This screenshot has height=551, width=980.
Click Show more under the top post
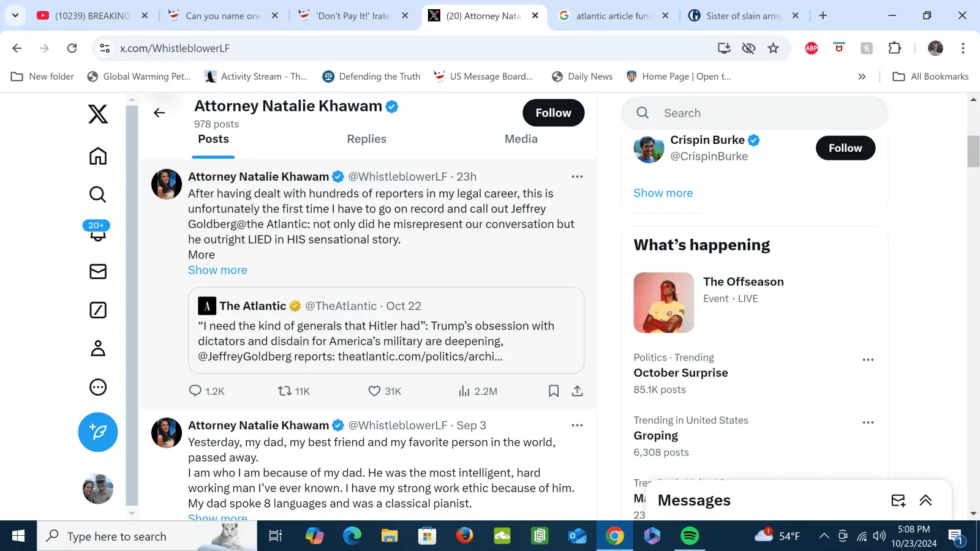pyautogui.click(x=217, y=270)
